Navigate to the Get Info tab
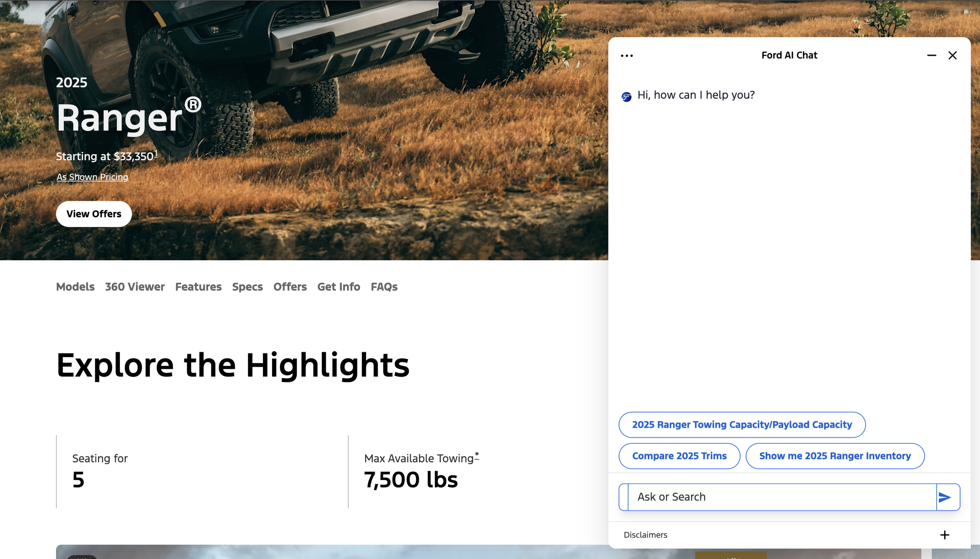 click(339, 287)
